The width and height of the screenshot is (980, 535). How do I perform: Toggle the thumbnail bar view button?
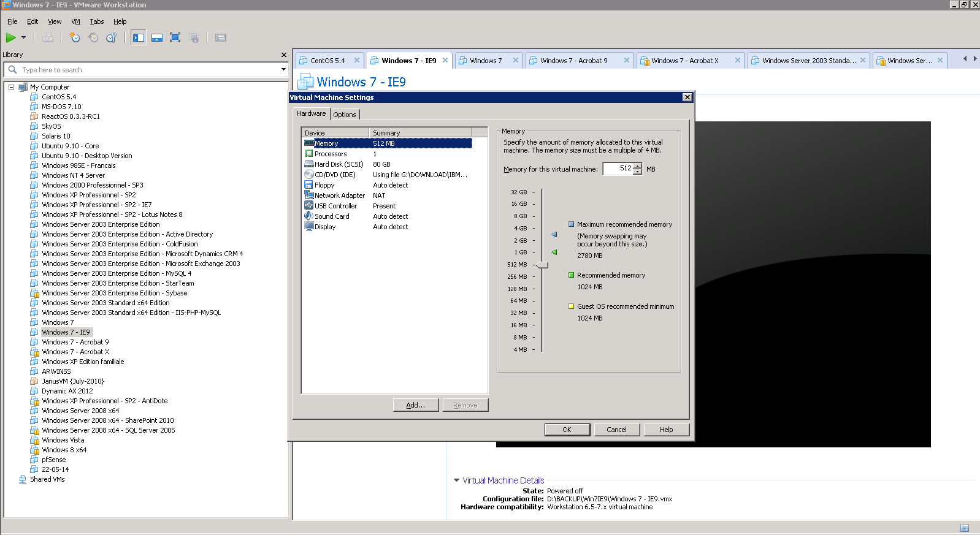pyautogui.click(x=157, y=38)
